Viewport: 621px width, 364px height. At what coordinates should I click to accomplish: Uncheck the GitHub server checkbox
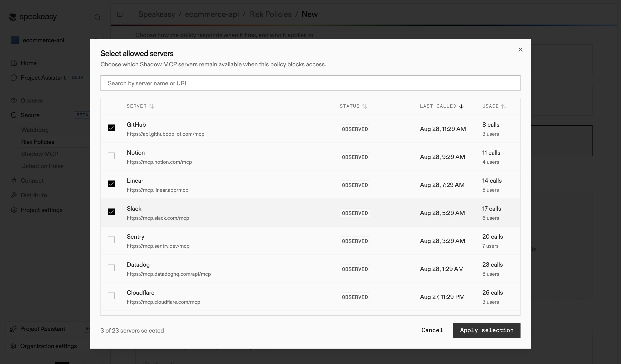point(111,128)
